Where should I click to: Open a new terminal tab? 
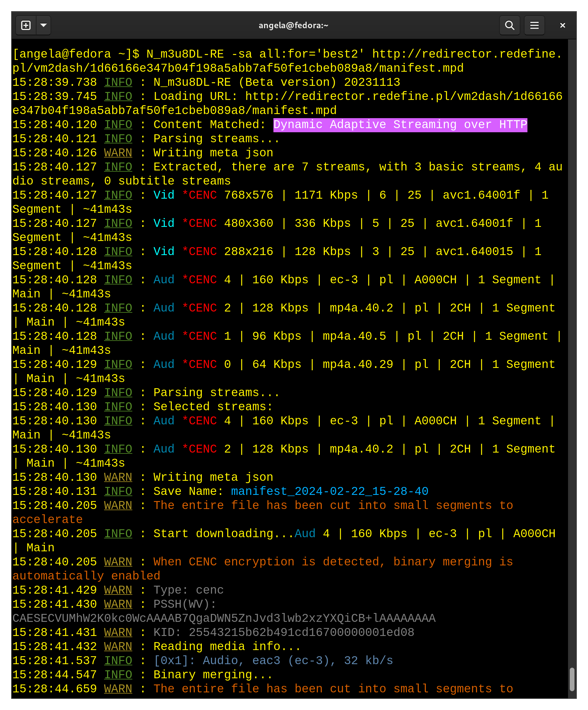coord(26,25)
